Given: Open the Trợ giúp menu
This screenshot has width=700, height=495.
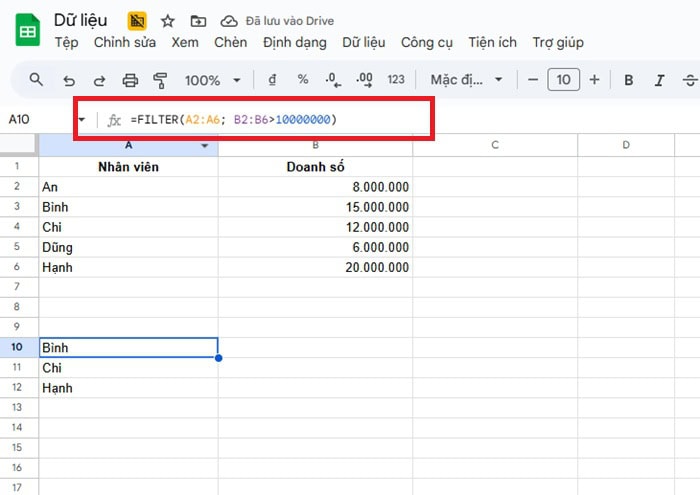Looking at the screenshot, I should 558,42.
